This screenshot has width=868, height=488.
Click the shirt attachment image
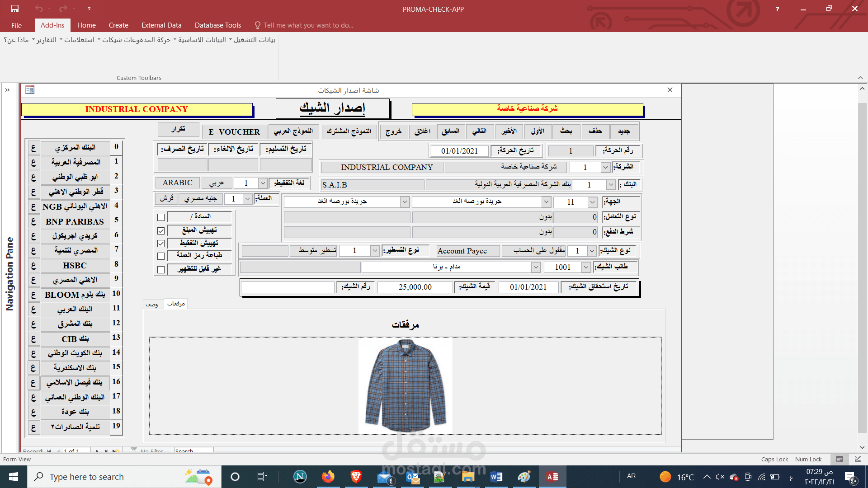coord(406,386)
